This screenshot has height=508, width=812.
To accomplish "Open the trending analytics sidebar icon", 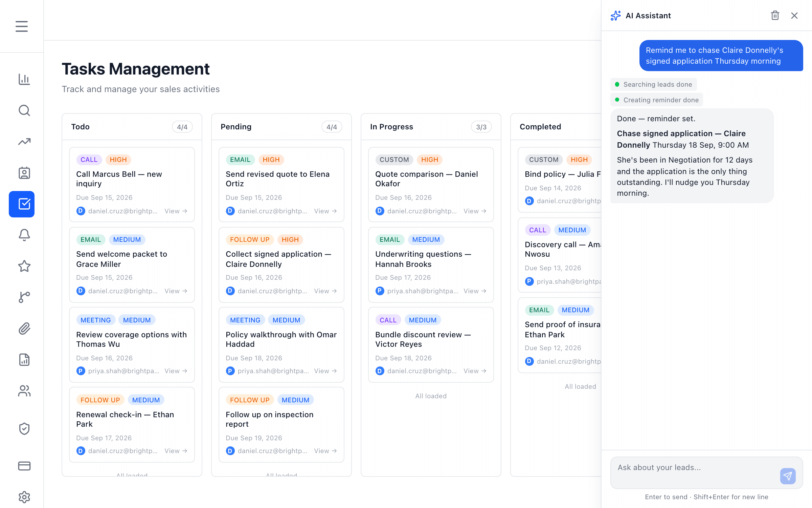I will (24, 142).
